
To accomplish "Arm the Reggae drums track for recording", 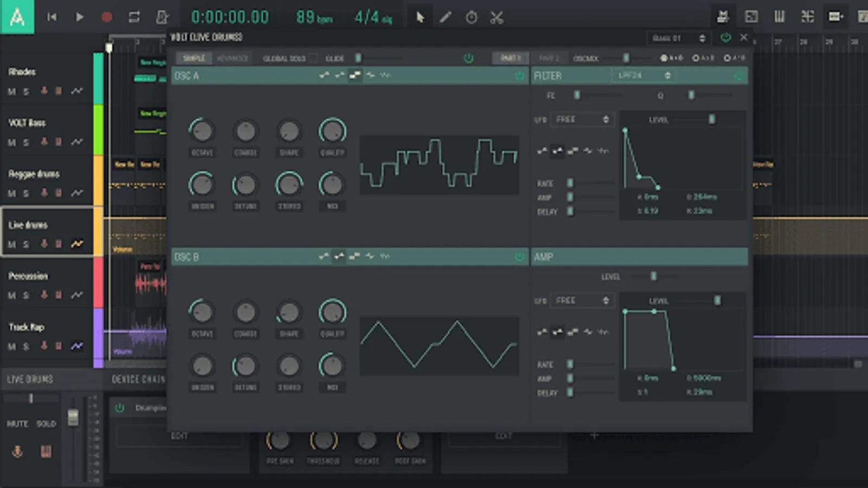I will [x=44, y=192].
